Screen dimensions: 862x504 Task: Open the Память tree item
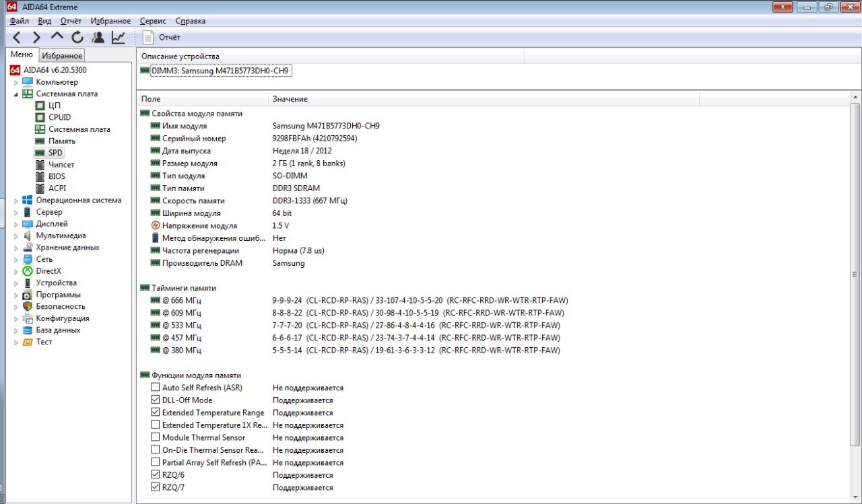pos(62,141)
